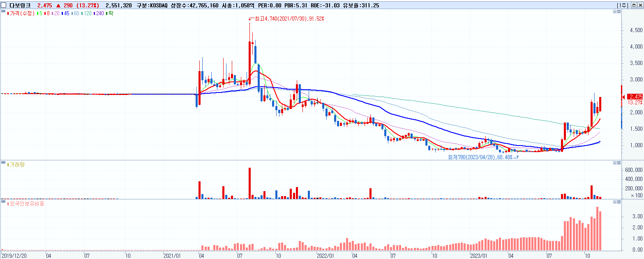Select the 45-period moving average legend
The width and height of the screenshot is (644, 259).
pyautogui.click(x=65, y=14)
